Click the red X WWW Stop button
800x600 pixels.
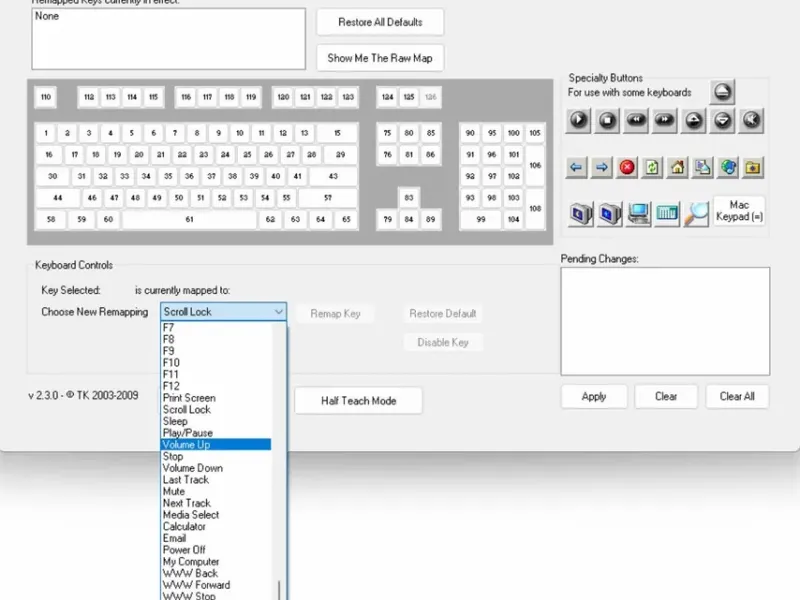pos(627,167)
